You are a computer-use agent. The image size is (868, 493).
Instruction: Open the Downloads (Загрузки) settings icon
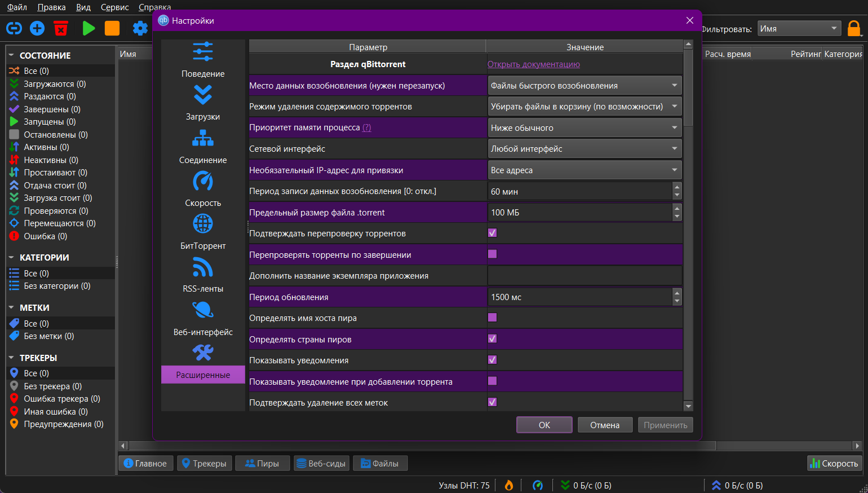pyautogui.click(x=203, y=95)
